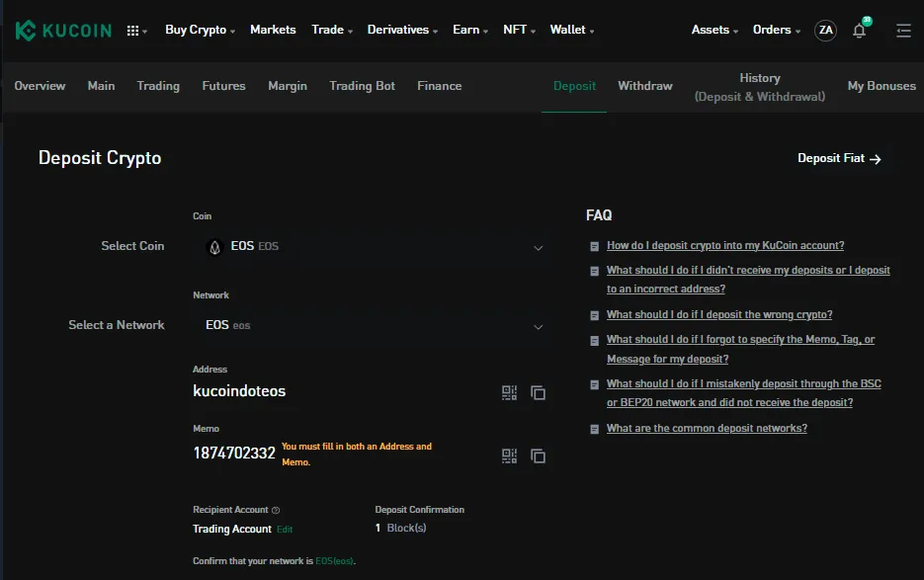Image resolution: width=924 pixels, height=580 pixels.
Task: Open FAQ on common deposit networks
Action: click(708, 428)
